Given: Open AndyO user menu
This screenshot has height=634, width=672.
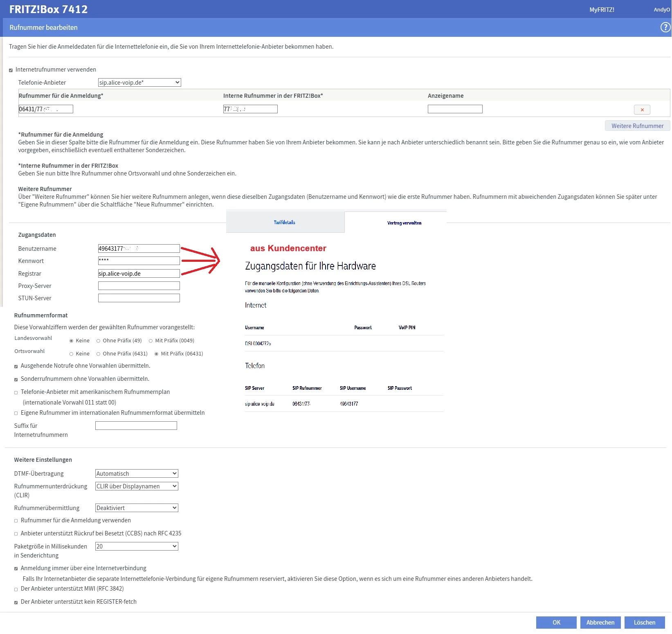Looking at the screenshot, I should (662, 9).
